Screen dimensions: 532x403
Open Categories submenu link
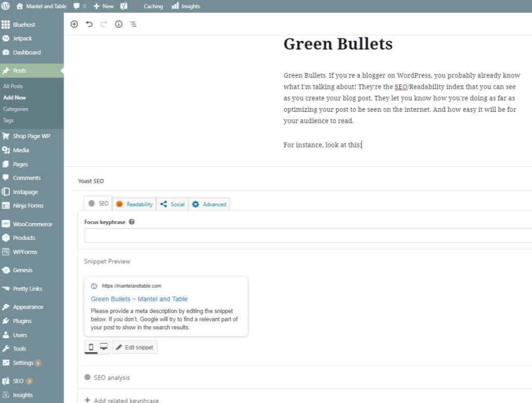click(16, 109)
